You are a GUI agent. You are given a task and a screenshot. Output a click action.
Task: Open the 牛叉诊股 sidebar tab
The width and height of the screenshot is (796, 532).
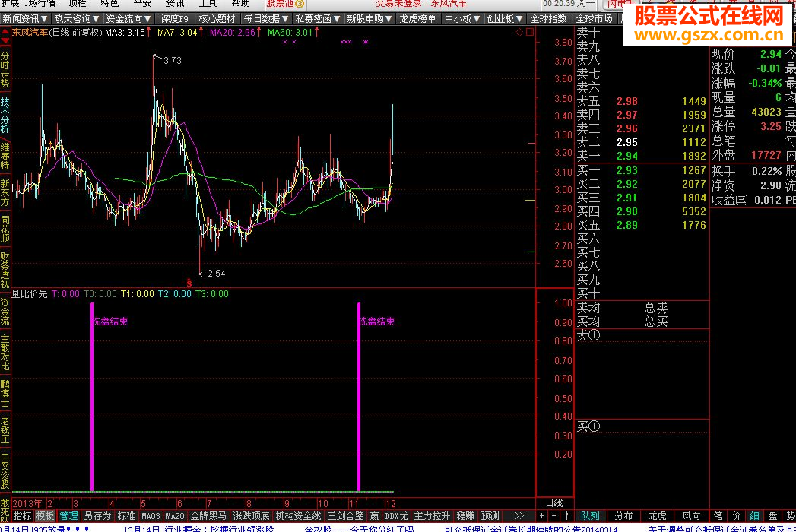coord(5,472)
